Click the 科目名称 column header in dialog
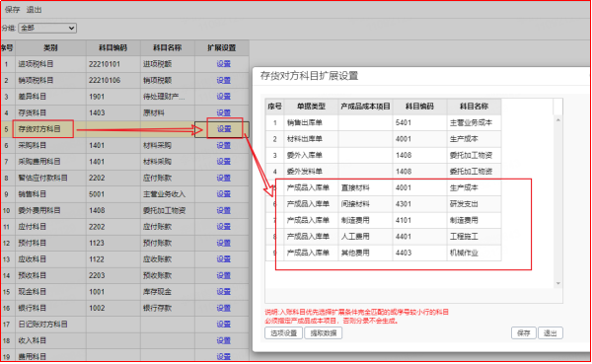592x364 pixels. (474, 107)
